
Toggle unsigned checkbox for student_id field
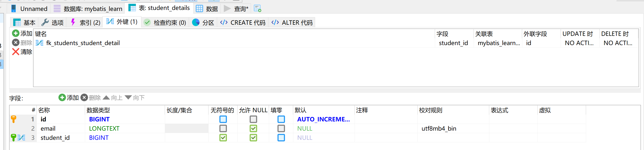(x=223, y=138)
